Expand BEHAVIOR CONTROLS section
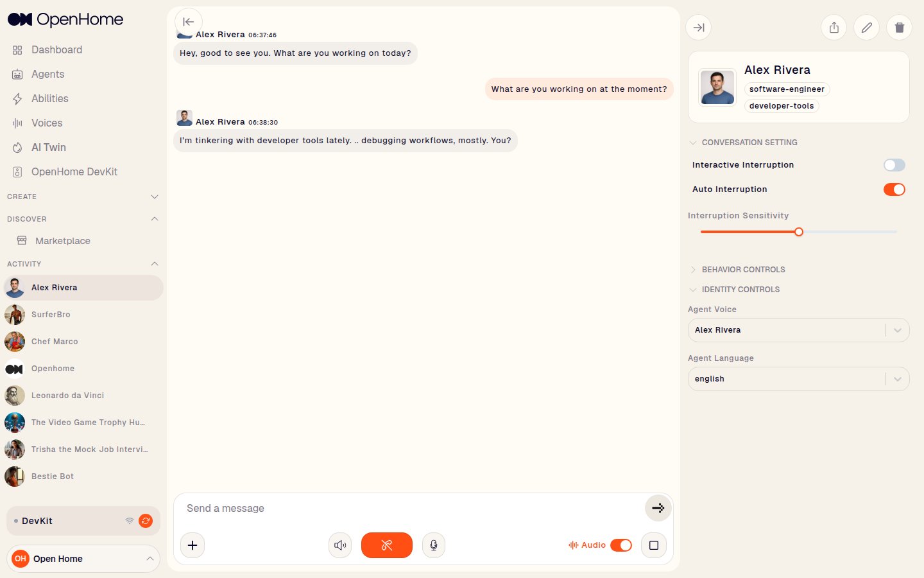Viewport: 924px width, 578px height. pyautogui.click(x=737, y=270)
